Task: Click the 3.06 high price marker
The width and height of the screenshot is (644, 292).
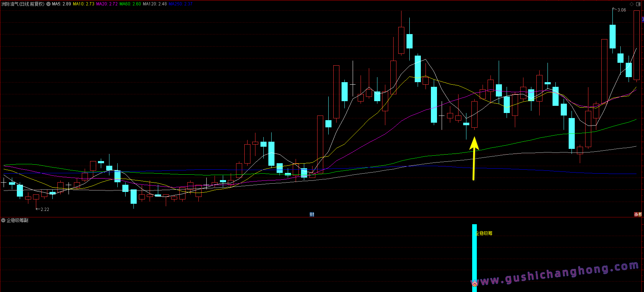Action: tap(621, 10)
